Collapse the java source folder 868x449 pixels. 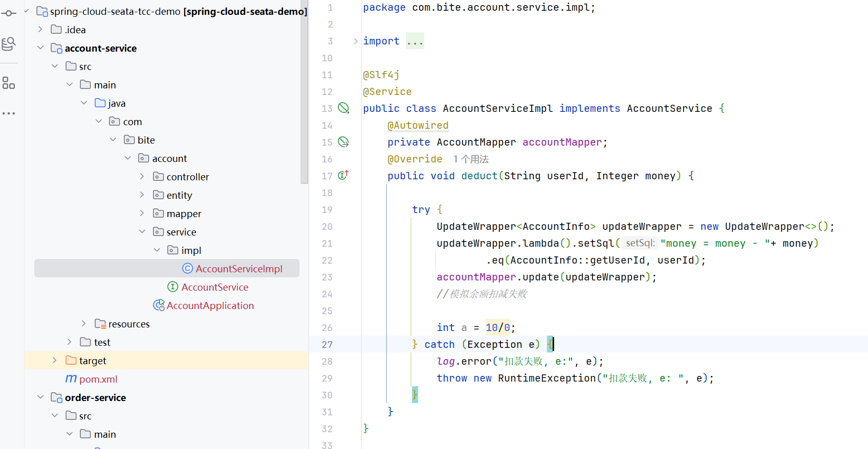84,103
